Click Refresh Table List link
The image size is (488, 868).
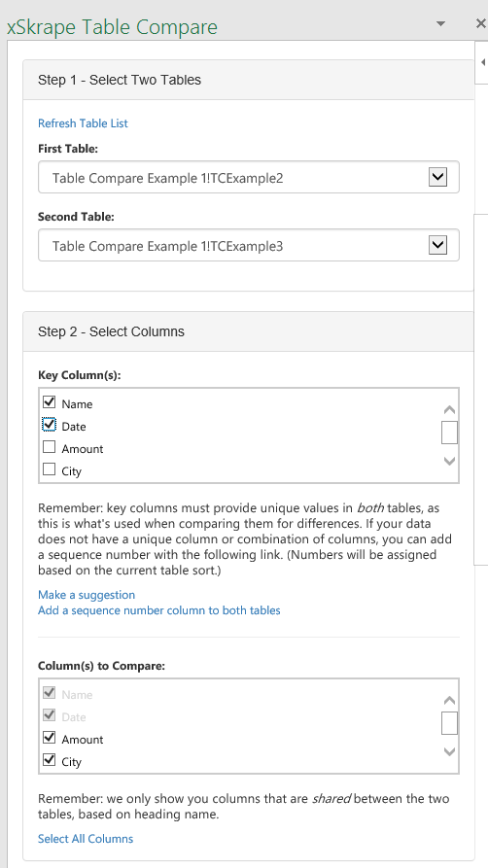point(83,123)
